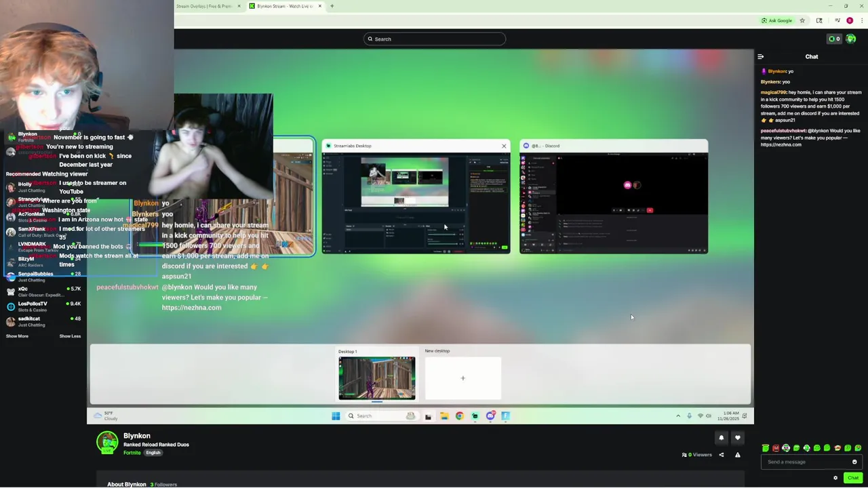868x488 pixels.
Task: Click magical799 username in chat
Action: (773, 92)
